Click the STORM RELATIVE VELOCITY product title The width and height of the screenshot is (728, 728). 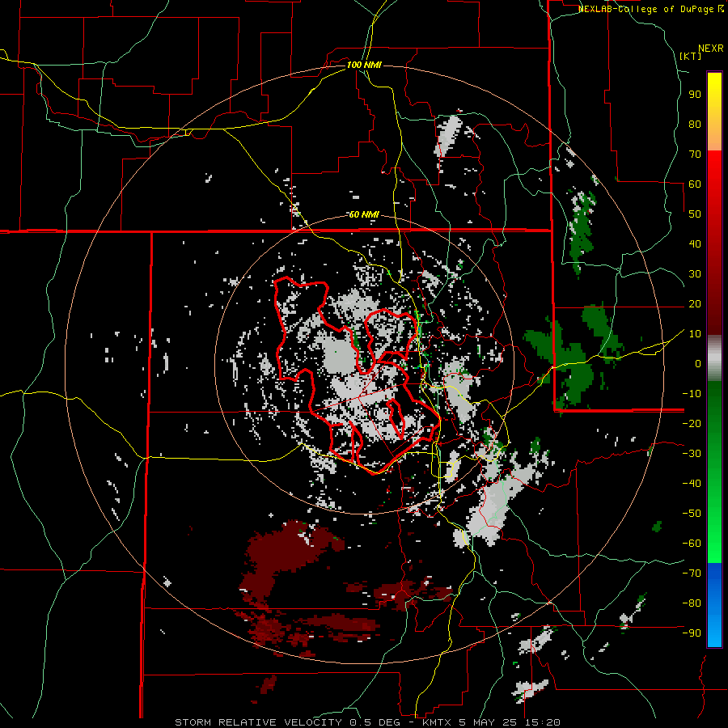click(x=258, y=722)
